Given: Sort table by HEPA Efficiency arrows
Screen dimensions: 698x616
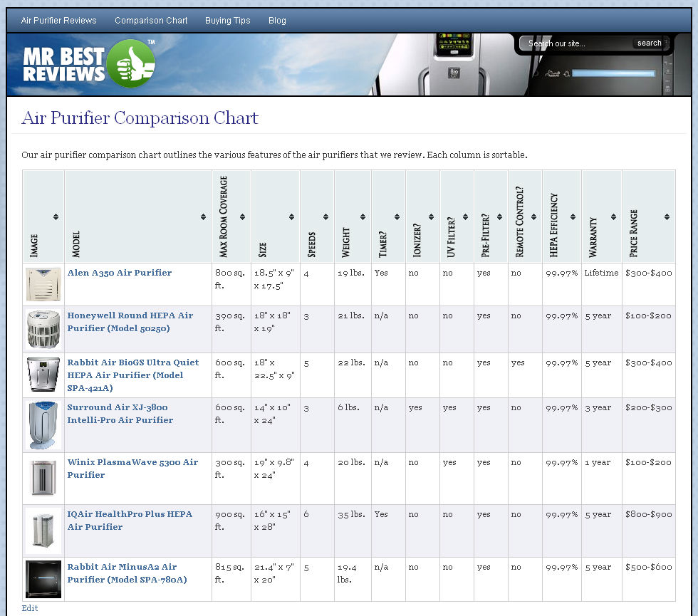Looking at the screenshot, I should [573, 216].
